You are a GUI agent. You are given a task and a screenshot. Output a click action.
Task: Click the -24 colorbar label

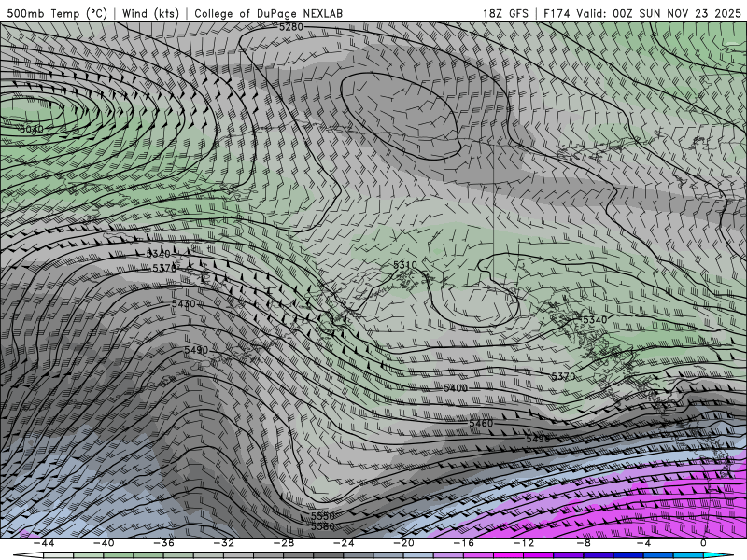344,543
